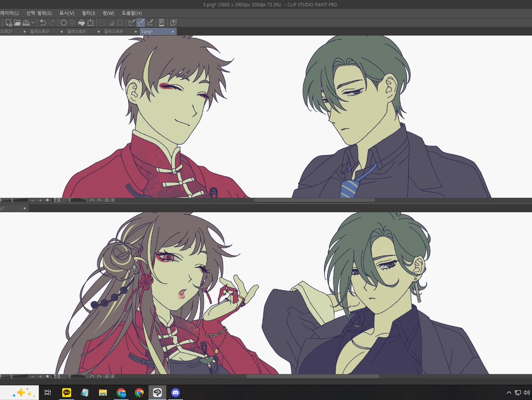Viewport: 532px width, 400px height.
Task: Click zoom out minus in lower canvas bar
Action: (x=33, y=377)
